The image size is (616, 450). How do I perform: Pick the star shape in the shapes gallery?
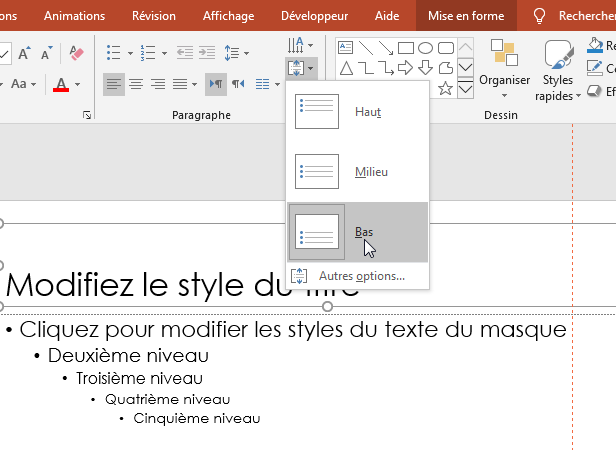click(446, 88)
